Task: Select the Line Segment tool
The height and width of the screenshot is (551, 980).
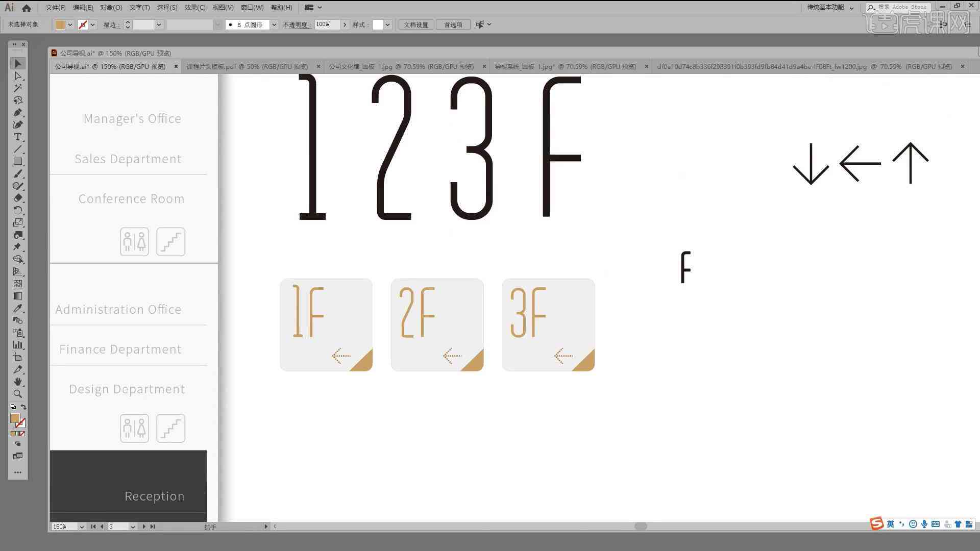Action: click(x=18, y=149)
